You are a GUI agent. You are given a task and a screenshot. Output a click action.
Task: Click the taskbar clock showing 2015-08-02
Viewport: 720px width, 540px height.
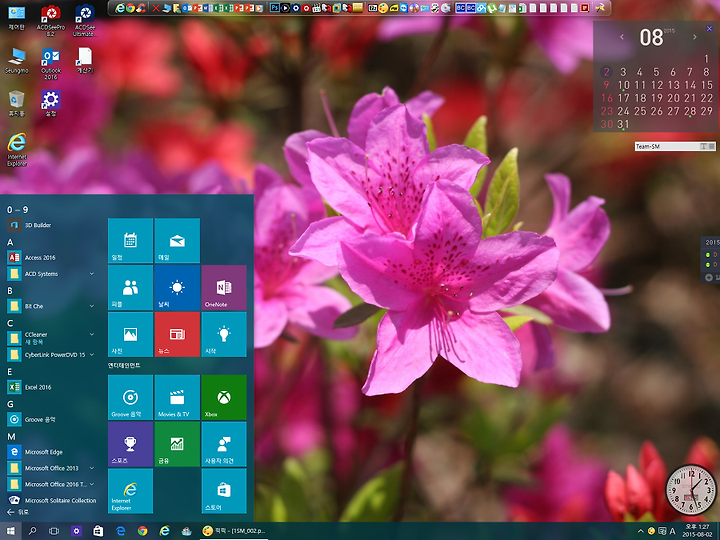tap(697, 531)
